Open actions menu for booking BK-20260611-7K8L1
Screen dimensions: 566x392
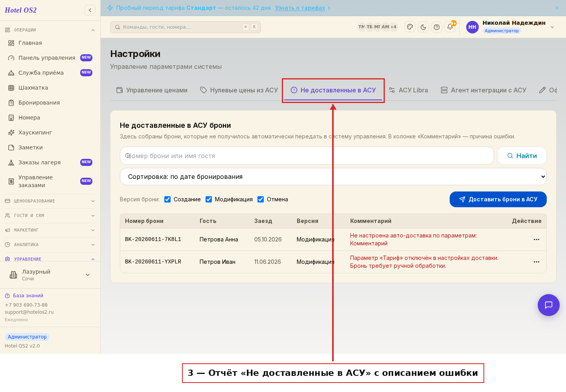(x=537, y=239)
